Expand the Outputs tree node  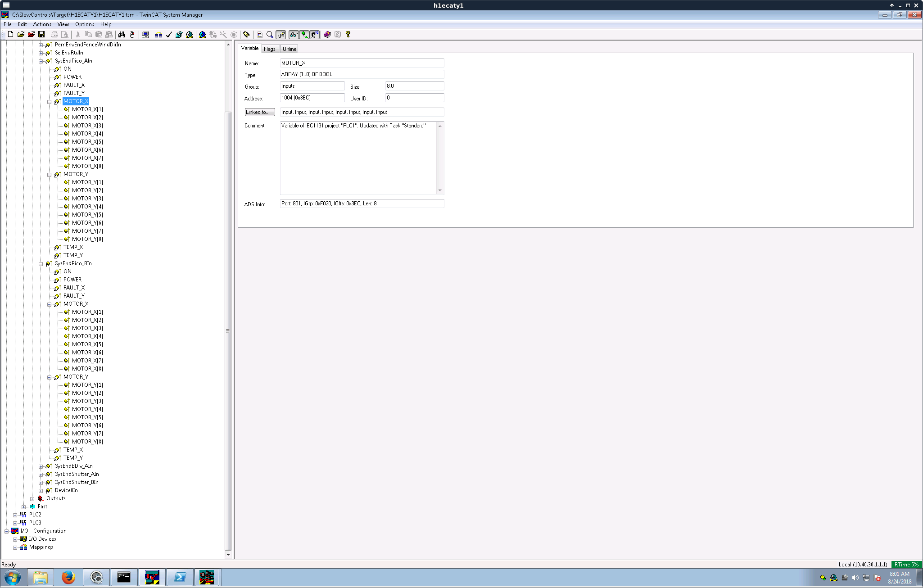(32, 499)
